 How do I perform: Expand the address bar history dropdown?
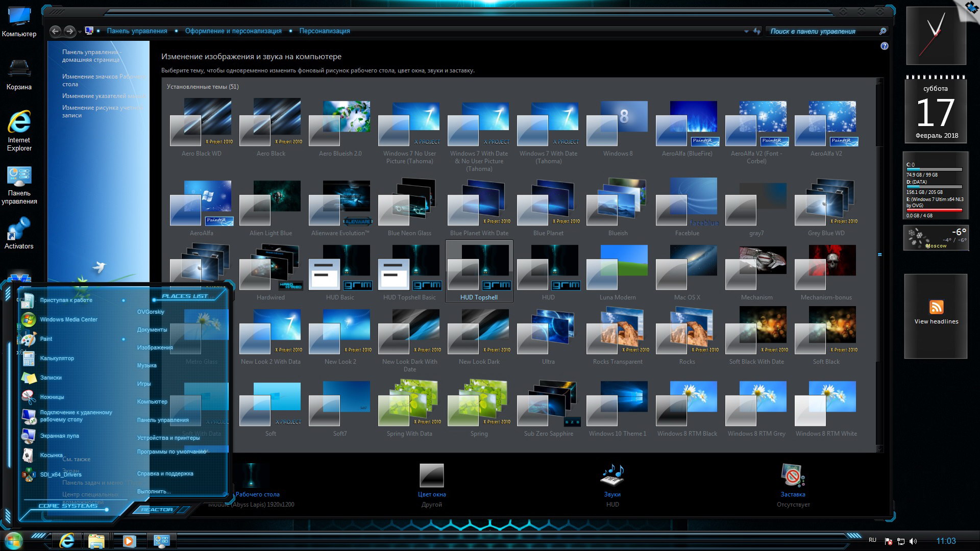[747, 31]
